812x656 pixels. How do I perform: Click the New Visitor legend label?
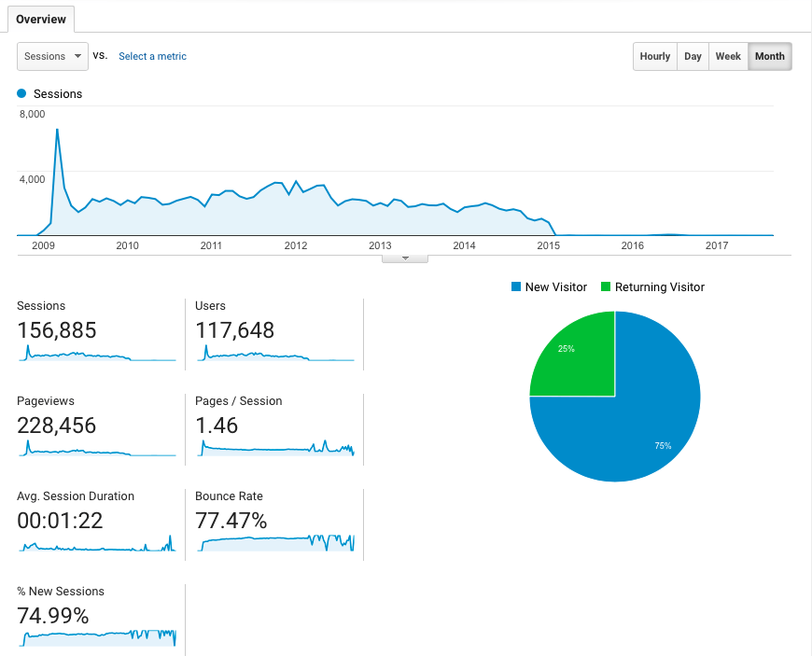(556, 286)
